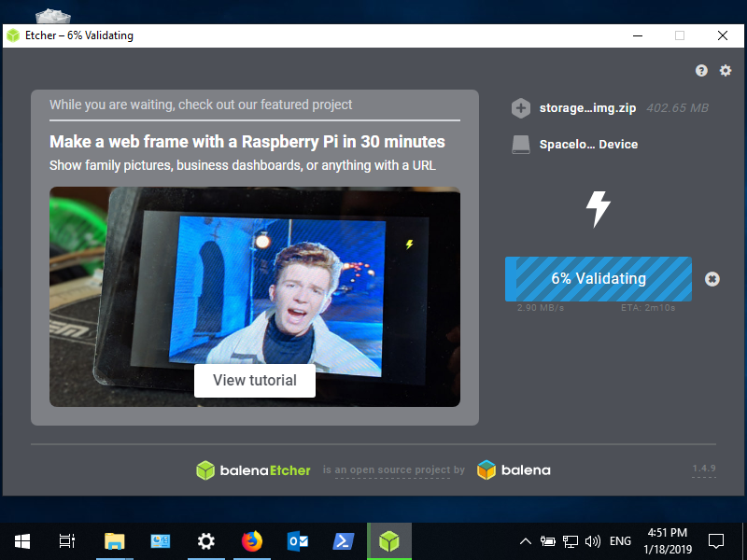Image resolution: width=747 pixels, height=560 pixels.
Task: Launch PowerShell from the taskbar
Action: pyautogui.click(x=344, y=540)
